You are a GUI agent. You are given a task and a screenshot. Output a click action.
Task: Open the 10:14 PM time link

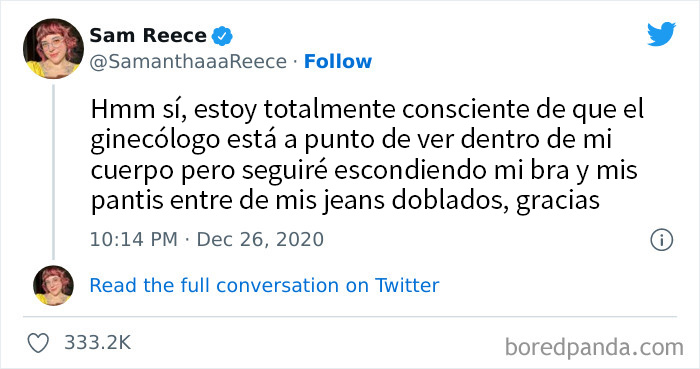coord(133,240)
